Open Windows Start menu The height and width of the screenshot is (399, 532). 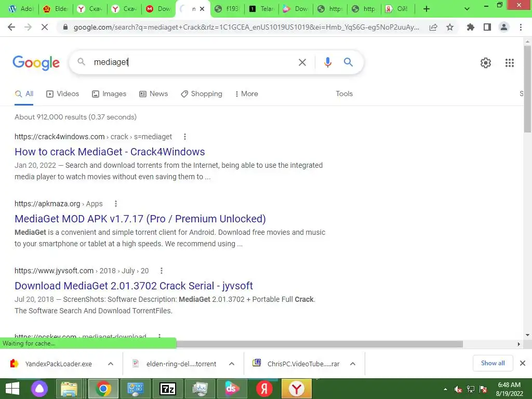[x=12, y=389]
